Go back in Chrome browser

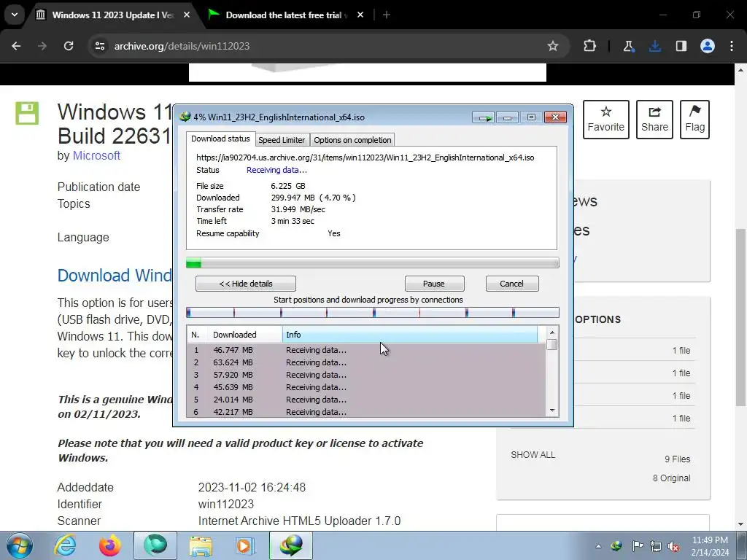[x=16, y=46]
